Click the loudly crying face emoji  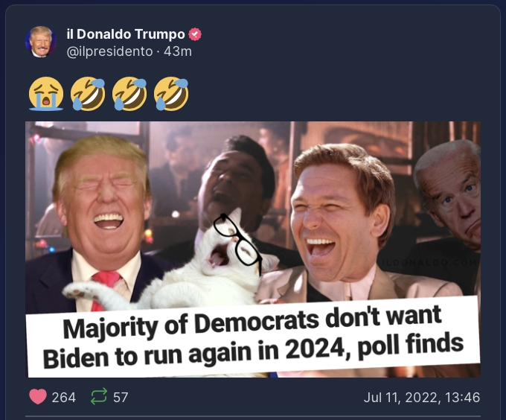46,94
